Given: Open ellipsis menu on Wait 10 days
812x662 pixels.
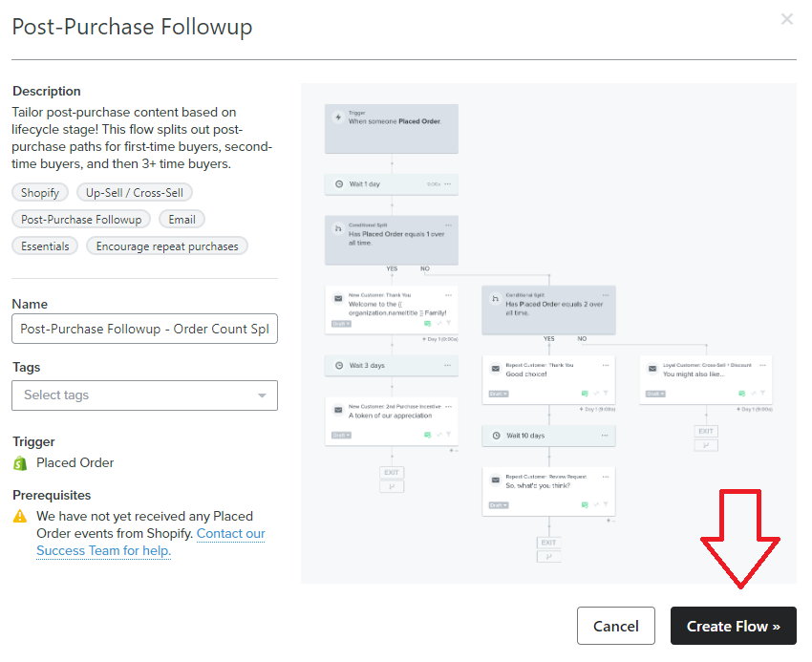Looking at the screenshot, I should (x=605, y=436).
